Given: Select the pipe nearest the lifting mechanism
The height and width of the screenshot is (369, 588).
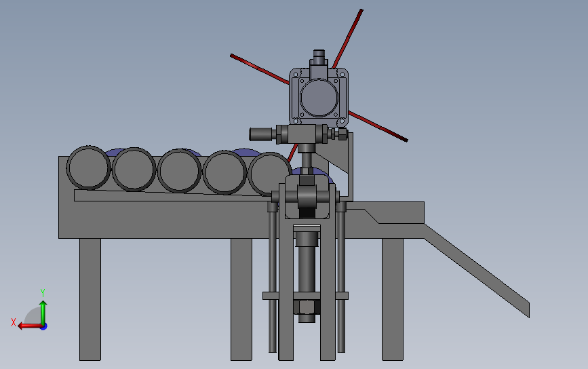Looking at the screenshot, I should [x=269, y=174].
